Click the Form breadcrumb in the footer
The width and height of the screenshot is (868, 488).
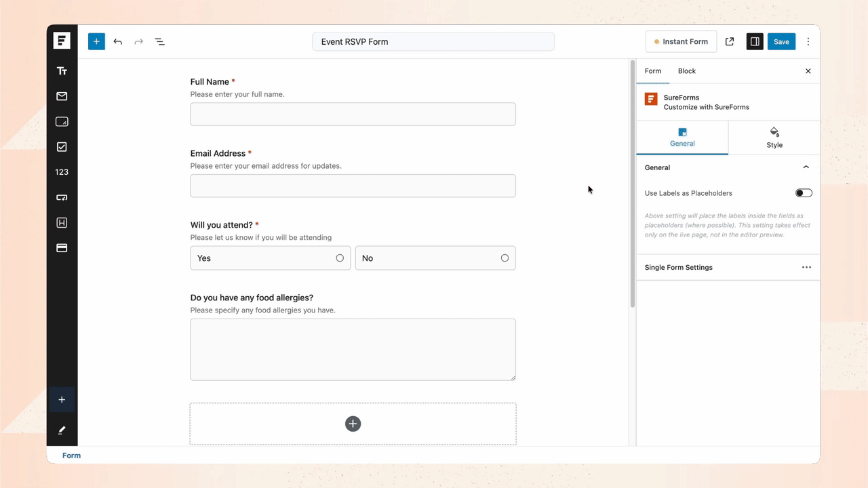click(71, 455)
